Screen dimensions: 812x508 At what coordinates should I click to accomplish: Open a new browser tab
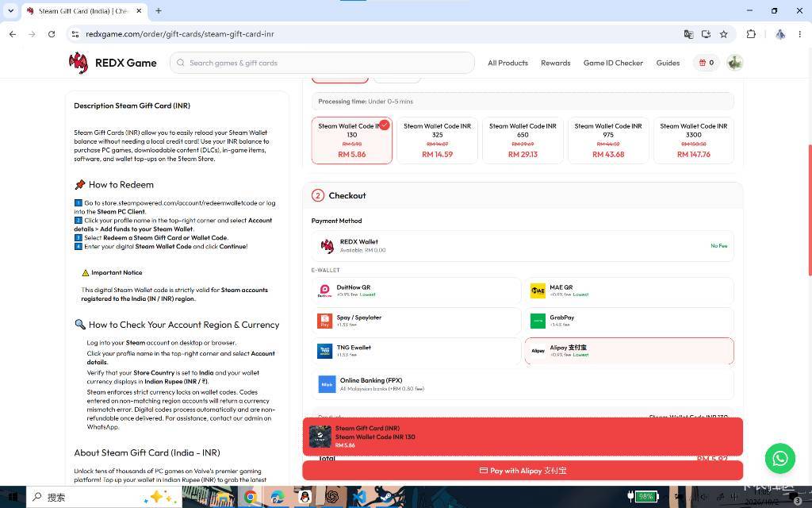coord(159,11)
